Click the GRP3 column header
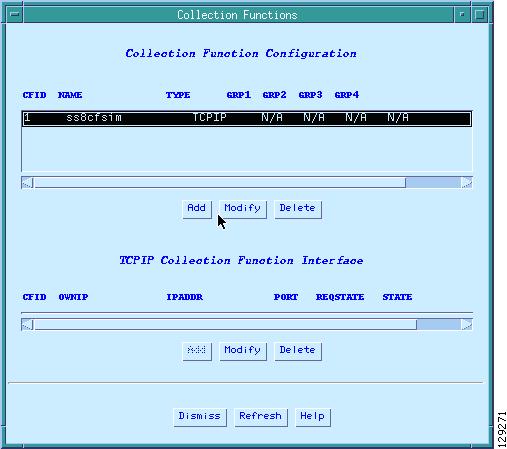Image resolution: width=507 pixels, height=449 pixels. pyautogui.click(x=310, y=95)
